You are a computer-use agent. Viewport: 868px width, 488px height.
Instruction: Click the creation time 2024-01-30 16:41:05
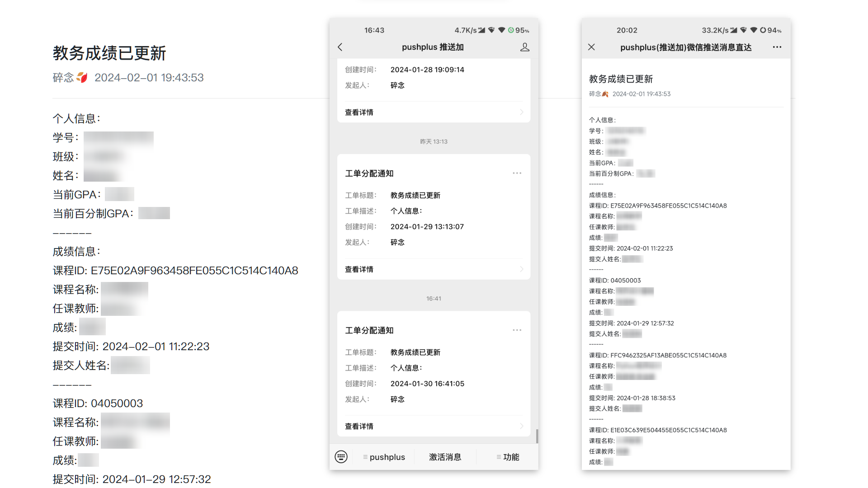427,384
